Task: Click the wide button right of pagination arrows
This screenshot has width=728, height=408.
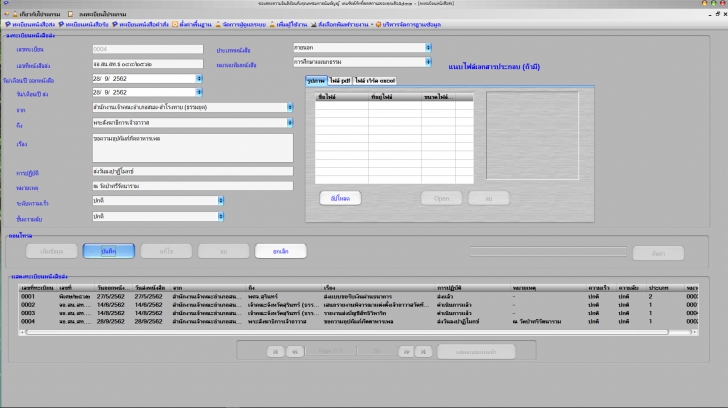Action: (x=476, y=352)
